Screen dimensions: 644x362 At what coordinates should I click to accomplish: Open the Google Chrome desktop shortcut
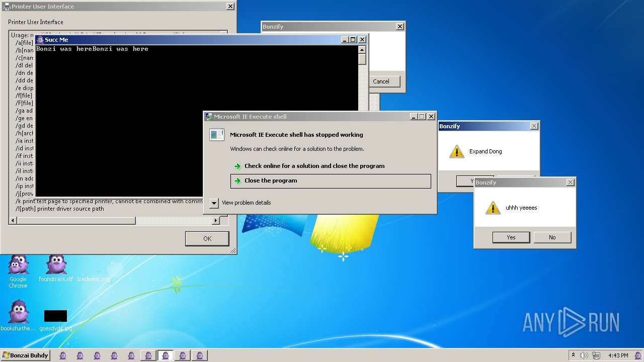coord(18,271)
